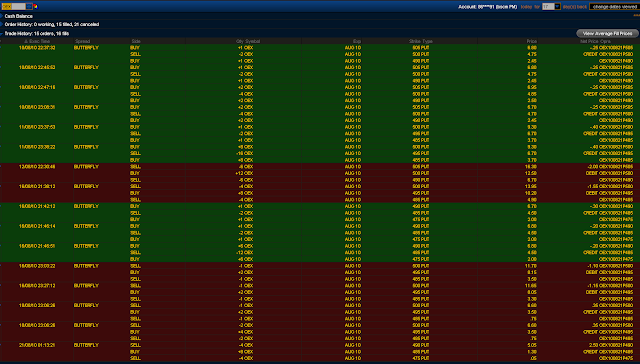Click the 16.30 price cell
This screenshot has width=640, height=364.
[x=531, y=167]
